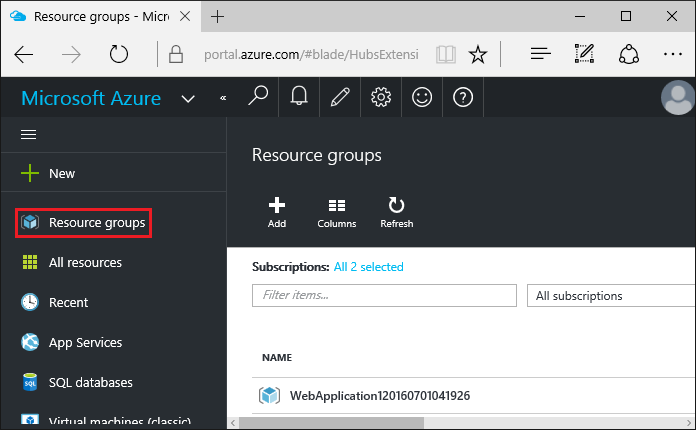Open a new browser tab

[x=217, y=17]
